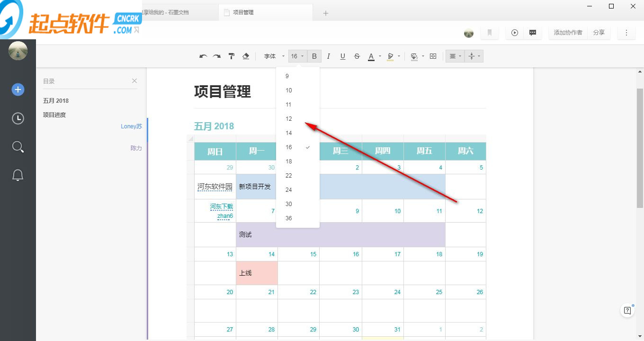Set vertical alignment with the toolbar icon
Viewport: 644px width, 341px height.
[x=471, y=56]
